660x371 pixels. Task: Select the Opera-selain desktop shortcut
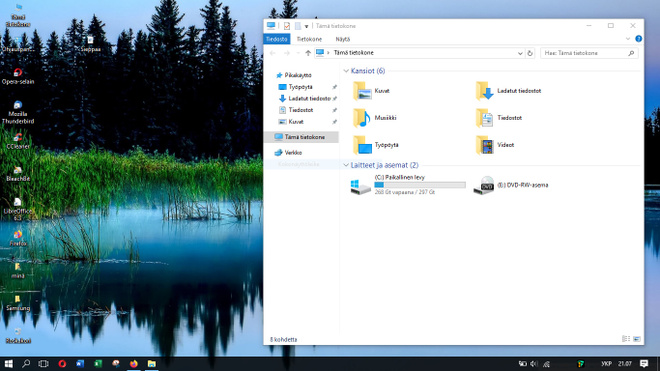tap(18, 76)
